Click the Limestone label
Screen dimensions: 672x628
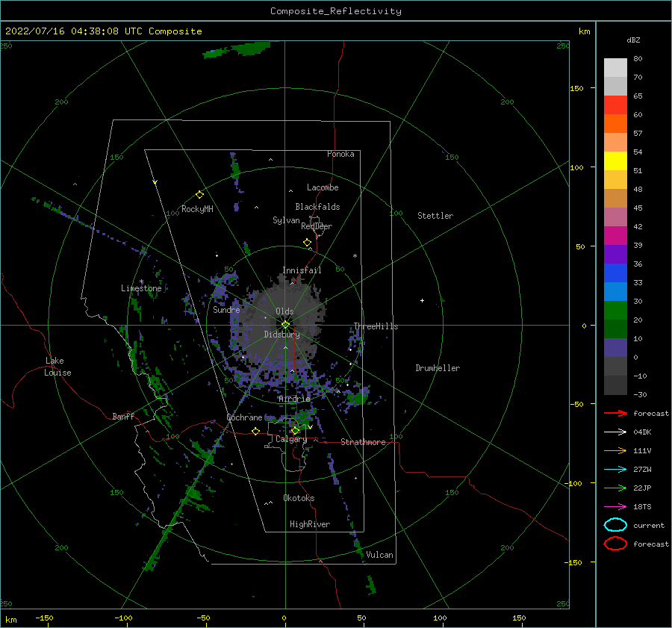coord(141,288)
